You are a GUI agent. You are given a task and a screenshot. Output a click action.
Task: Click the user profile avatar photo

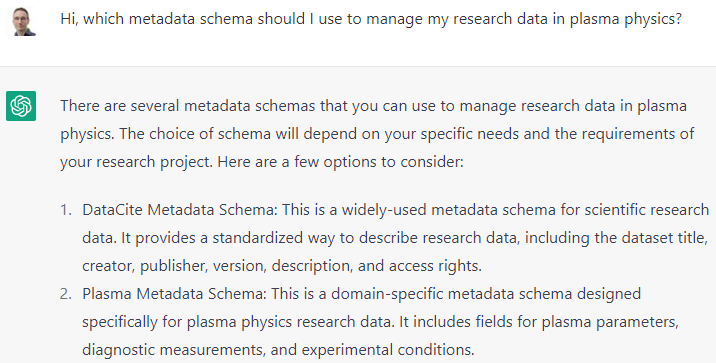click(x=21, y=21)
